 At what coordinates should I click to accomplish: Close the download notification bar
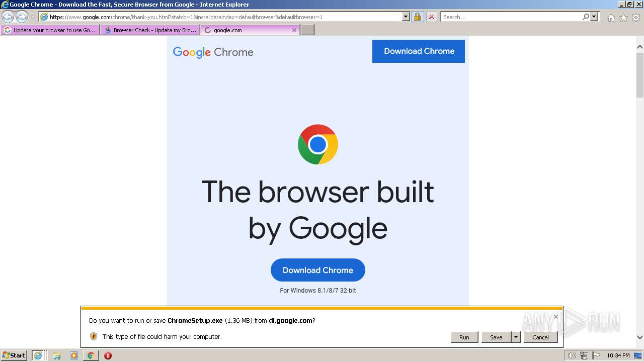coord(556,316)
